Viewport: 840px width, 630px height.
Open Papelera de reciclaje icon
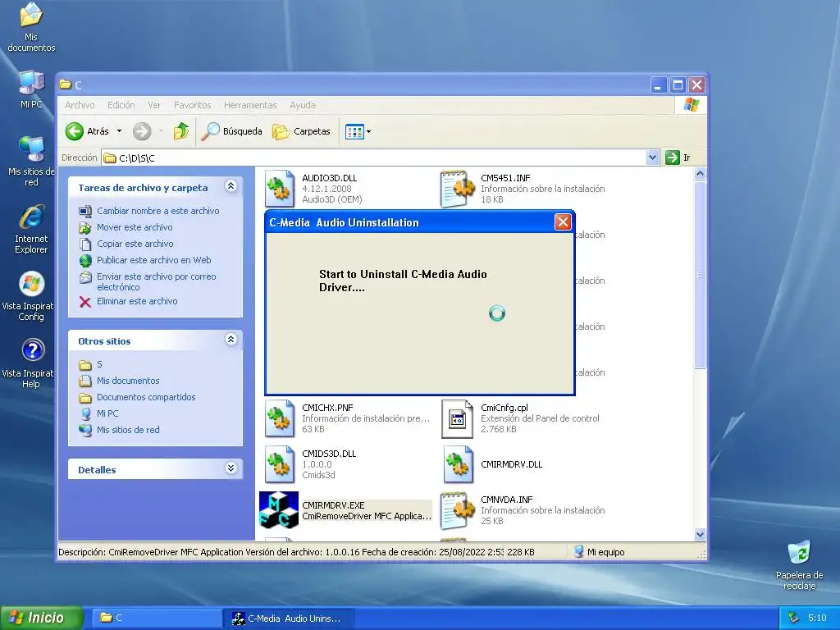coord(799,565)
